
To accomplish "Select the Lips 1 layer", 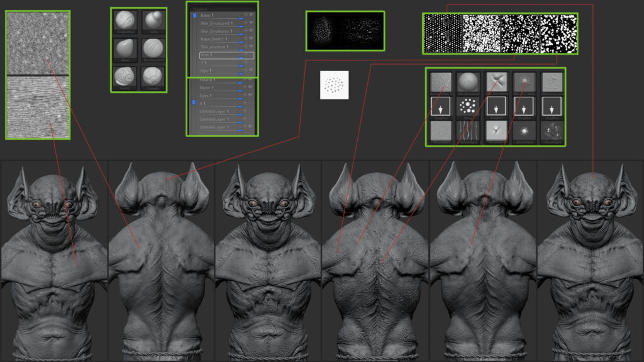I will tap(226, 71).
